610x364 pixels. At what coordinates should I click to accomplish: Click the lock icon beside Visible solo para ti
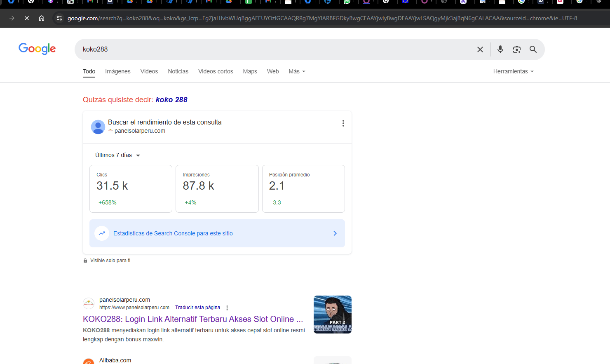(x=85, y=261)
